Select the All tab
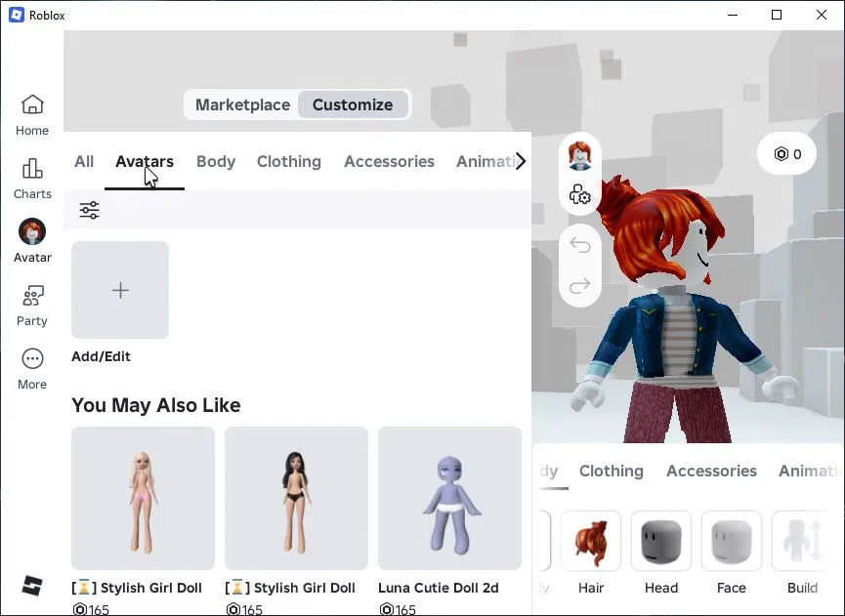The height and width of the screenshot is (616, 845). coord(84,161)
